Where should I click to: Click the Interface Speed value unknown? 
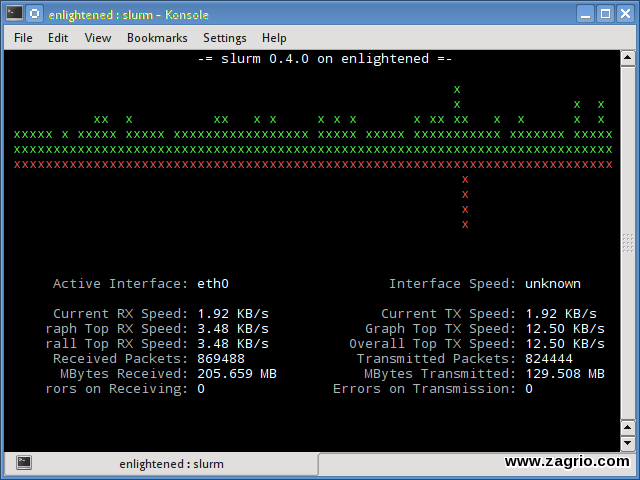pos(553,284)
